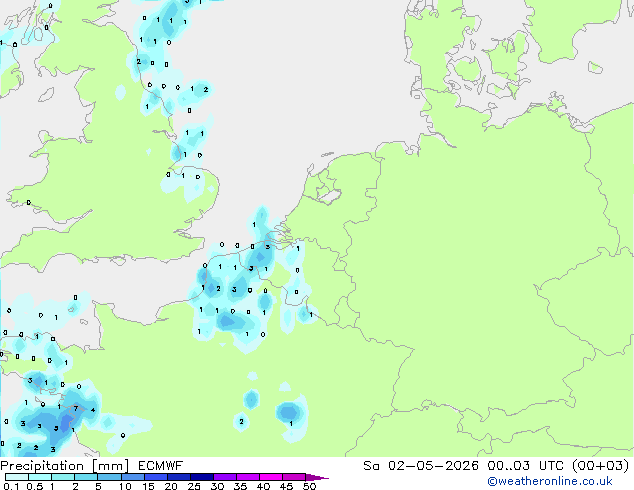
Task: Click the 1–2 mm legend color swatch
Action: (63, 477)
